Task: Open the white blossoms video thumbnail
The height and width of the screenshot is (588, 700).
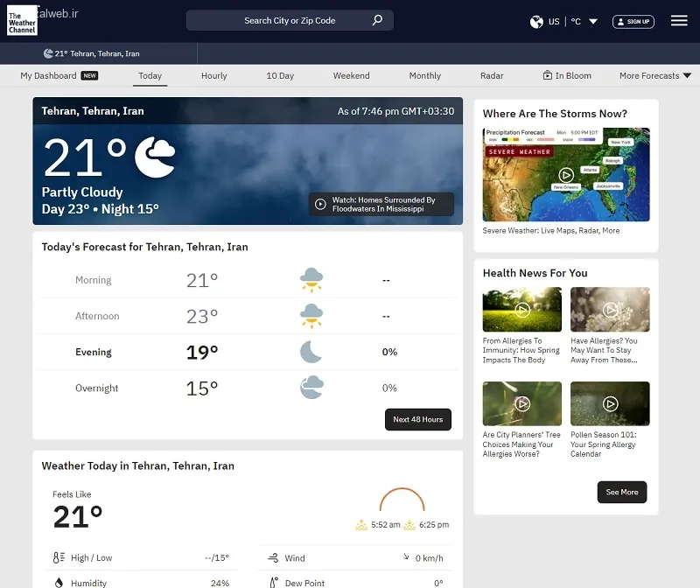Action: coord(610,310)
